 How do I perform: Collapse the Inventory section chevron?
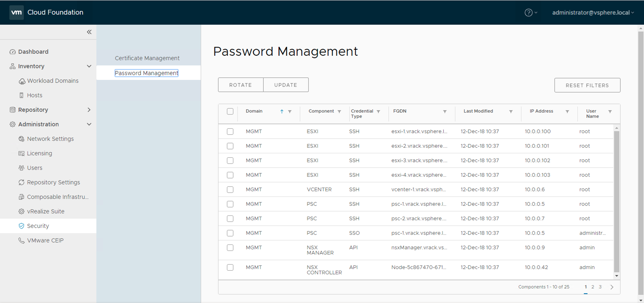coord(89,66)
